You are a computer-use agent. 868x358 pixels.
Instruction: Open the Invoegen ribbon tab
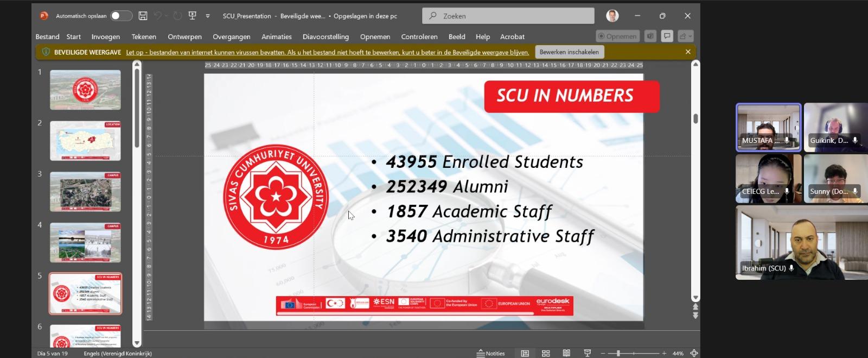click(105, 36)
